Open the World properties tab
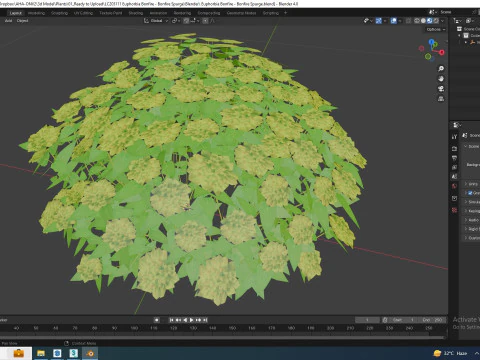The width and height of the screenshot is (480, 360). 454,186
